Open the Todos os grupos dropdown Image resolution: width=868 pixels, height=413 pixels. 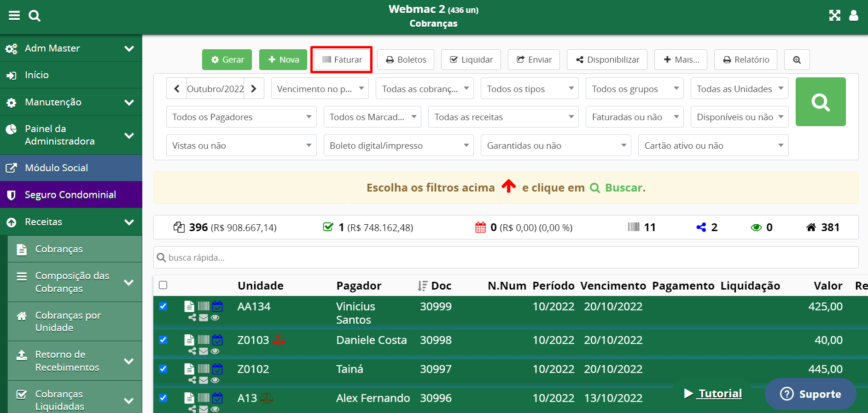[635, 88]
